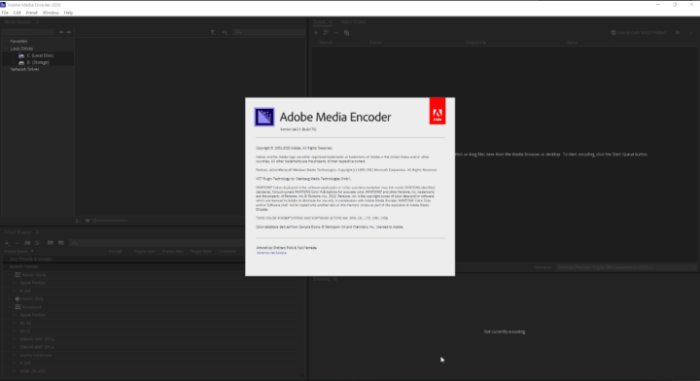The image size is (700, 381).
Task: Select the Queue tab
Action: (319, 21)
